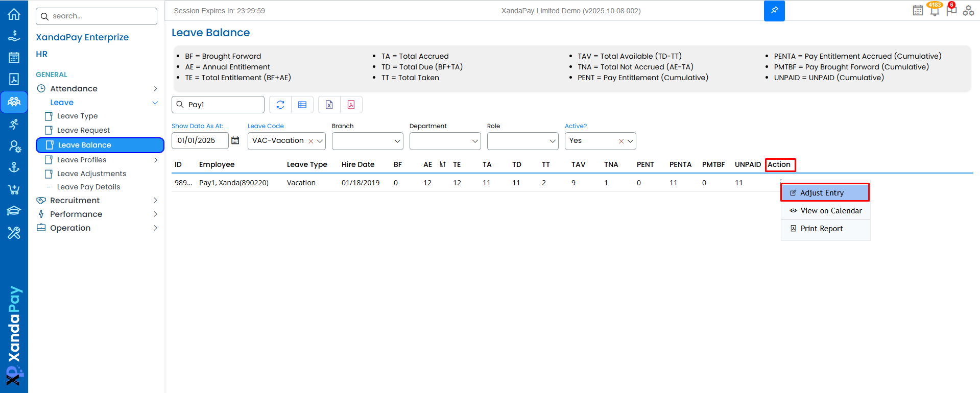Click the grid search box containing Pay1
The image size is (980, 393).
click(218, 105)
